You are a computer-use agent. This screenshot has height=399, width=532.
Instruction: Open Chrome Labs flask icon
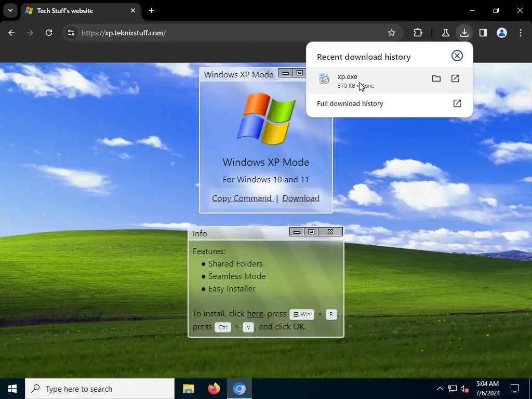(445, 33)
